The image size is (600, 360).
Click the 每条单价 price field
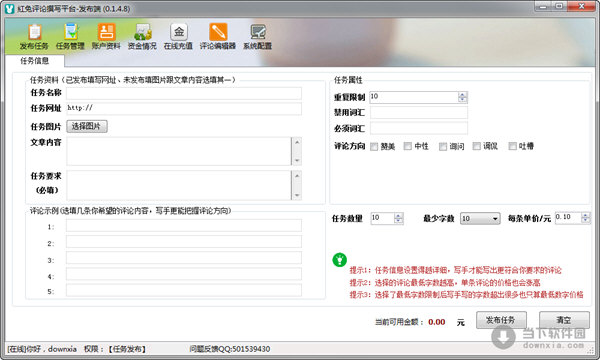click(x=568, y=218)
